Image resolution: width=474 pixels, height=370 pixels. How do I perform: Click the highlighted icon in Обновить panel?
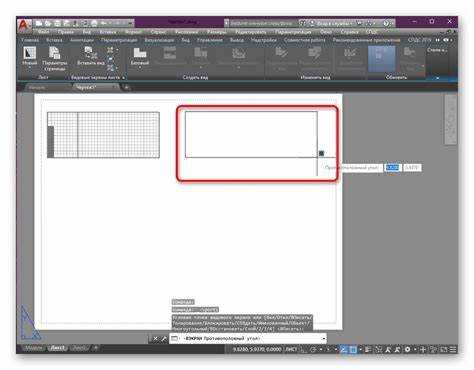381,59
